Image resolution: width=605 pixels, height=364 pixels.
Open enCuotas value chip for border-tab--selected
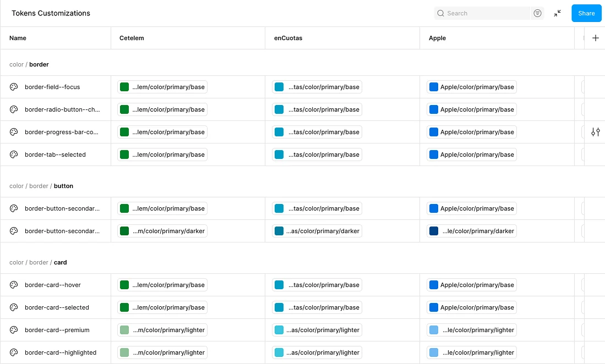tap(317, 155)
